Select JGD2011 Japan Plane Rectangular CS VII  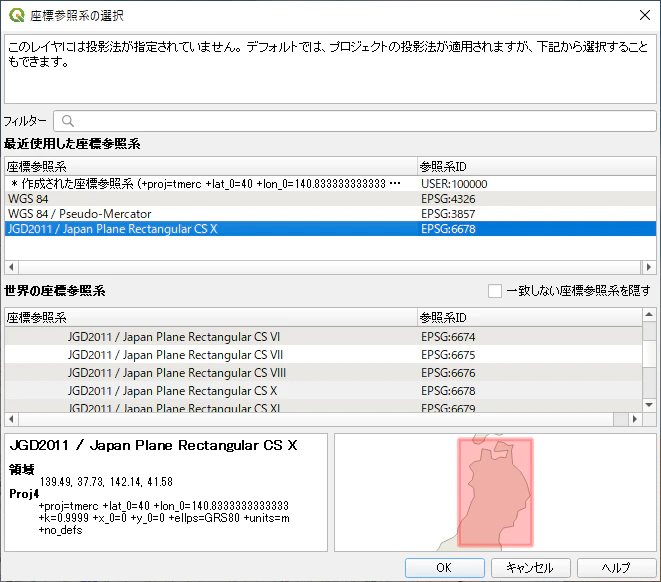(323, 355)
